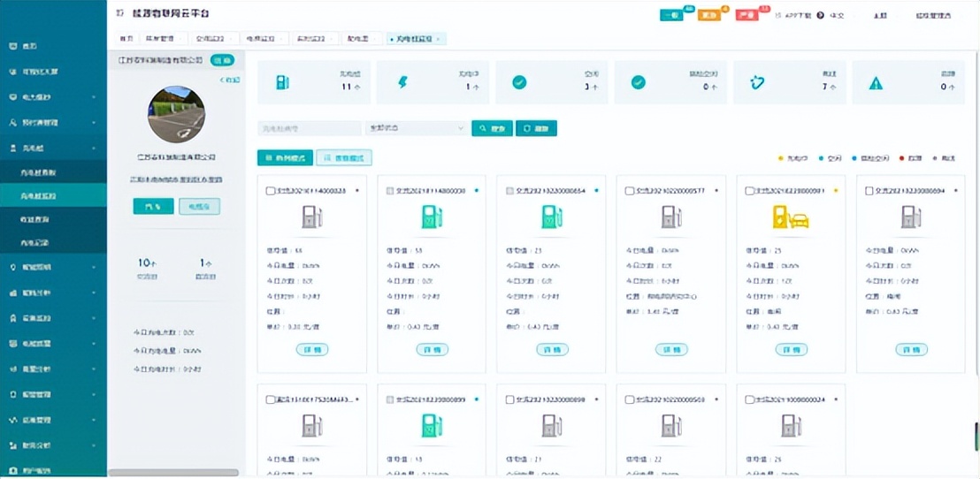980x479 pixels.
Task: Click green pile icon on card ending 0899
Action: [x=432, y=425]
